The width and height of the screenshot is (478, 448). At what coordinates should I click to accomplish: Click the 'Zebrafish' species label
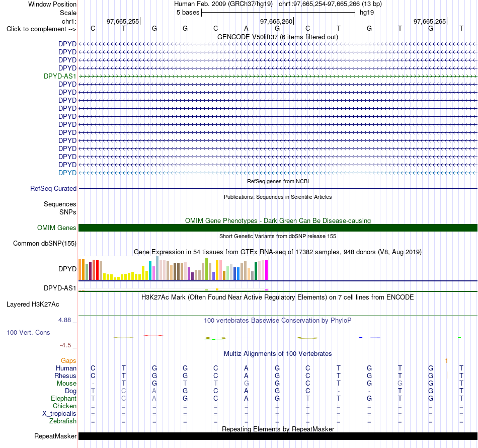click(x=63, y=421)
